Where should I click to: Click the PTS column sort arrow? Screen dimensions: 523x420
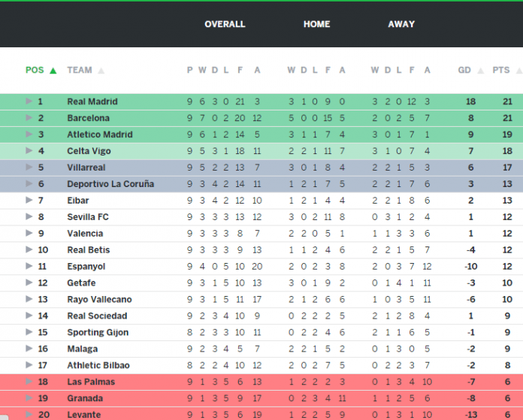[519, 71]
